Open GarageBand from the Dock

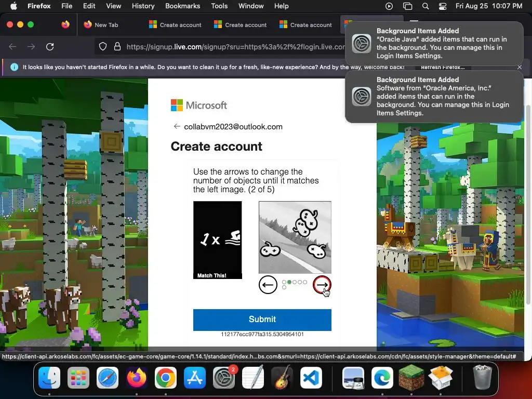pos(282,378)
